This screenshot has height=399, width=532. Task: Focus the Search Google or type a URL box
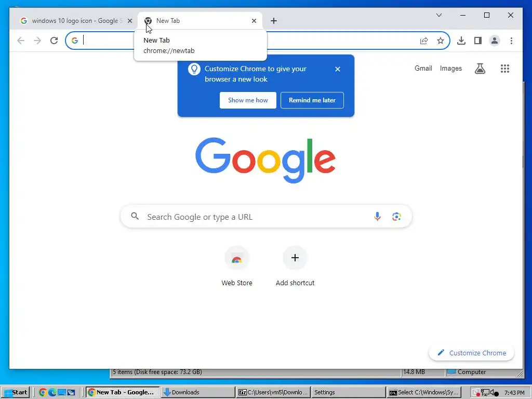point(267,217)
